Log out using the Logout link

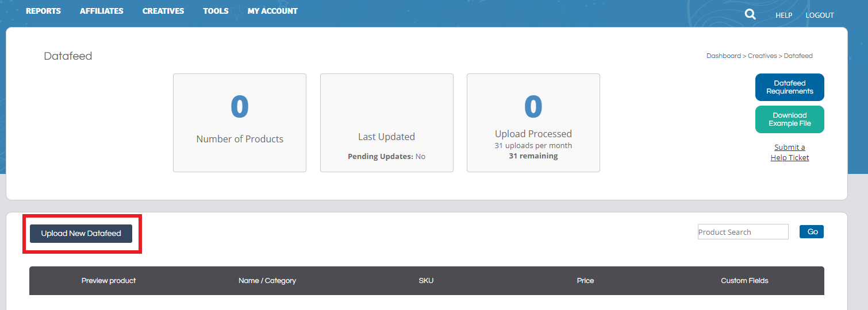(x=819, y=15)
